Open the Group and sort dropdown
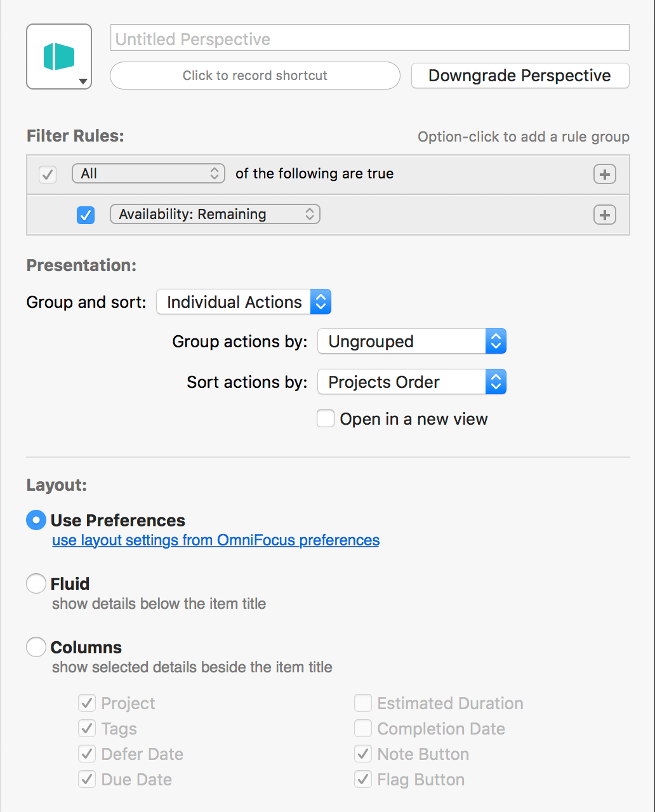Image resolution: width=655 pixels, height=812 pixels. click(244, 302)
